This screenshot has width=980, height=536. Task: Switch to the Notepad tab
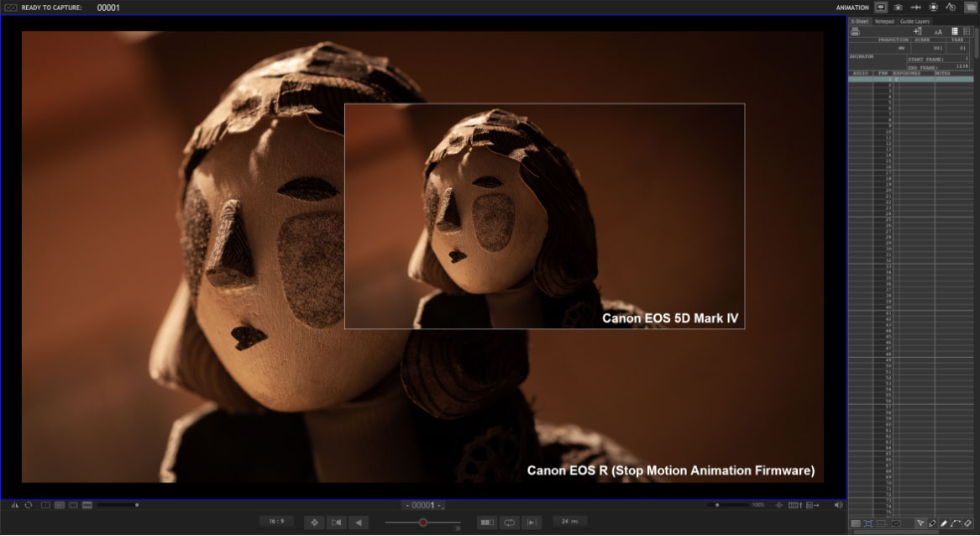click(x=883, y=21)
